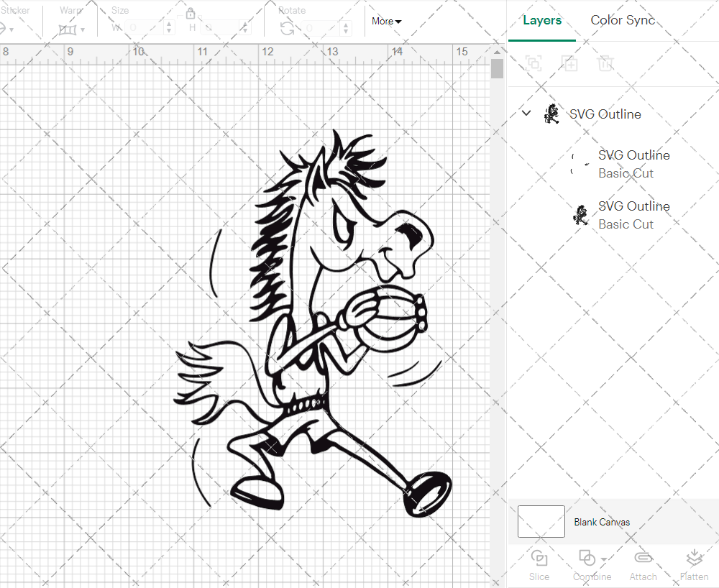Click the delete layer trash icon
719x588 pixels.
pos(606,63)
